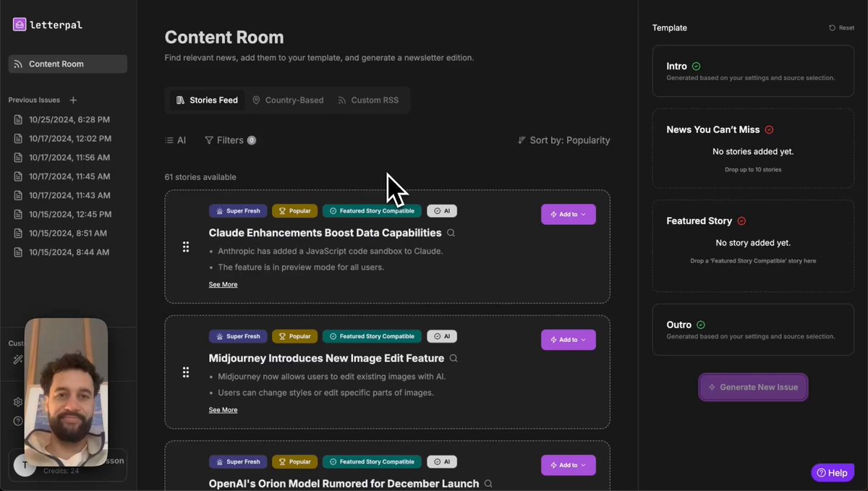Open the Help button

click(x=833, y=473)
